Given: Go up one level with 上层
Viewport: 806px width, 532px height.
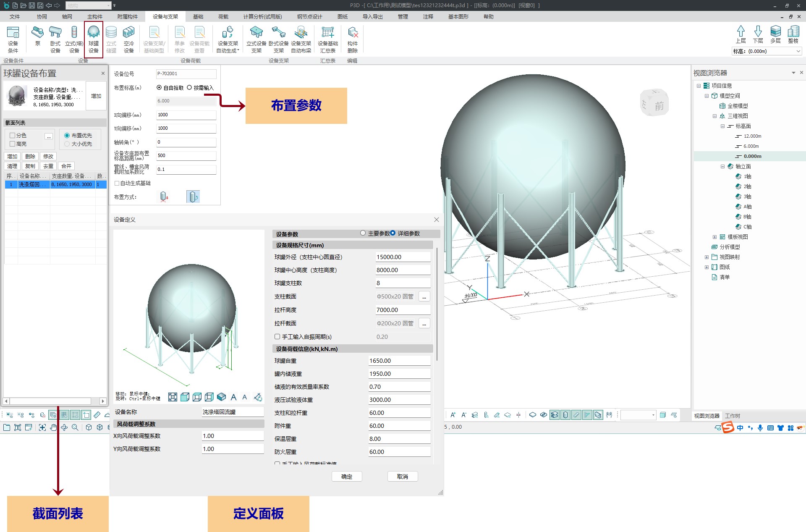Looking at the screenshot, I should tap(741, 34).
